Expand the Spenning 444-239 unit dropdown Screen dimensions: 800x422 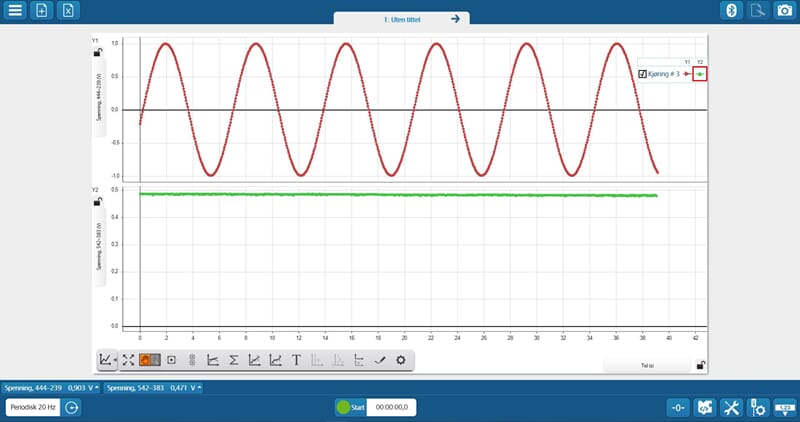tap(98, 387)
